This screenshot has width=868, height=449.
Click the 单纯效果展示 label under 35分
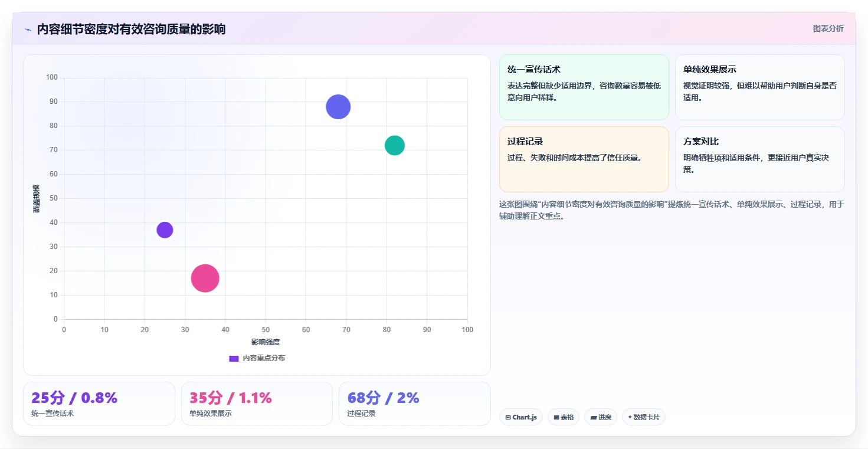pyautogui.click(x=211, y=414)
